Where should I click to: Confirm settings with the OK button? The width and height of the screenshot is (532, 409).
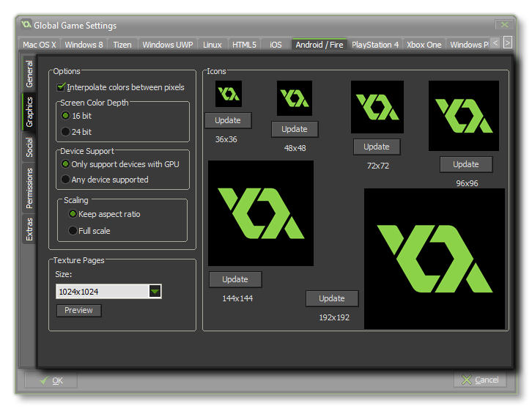pos(51,380)
